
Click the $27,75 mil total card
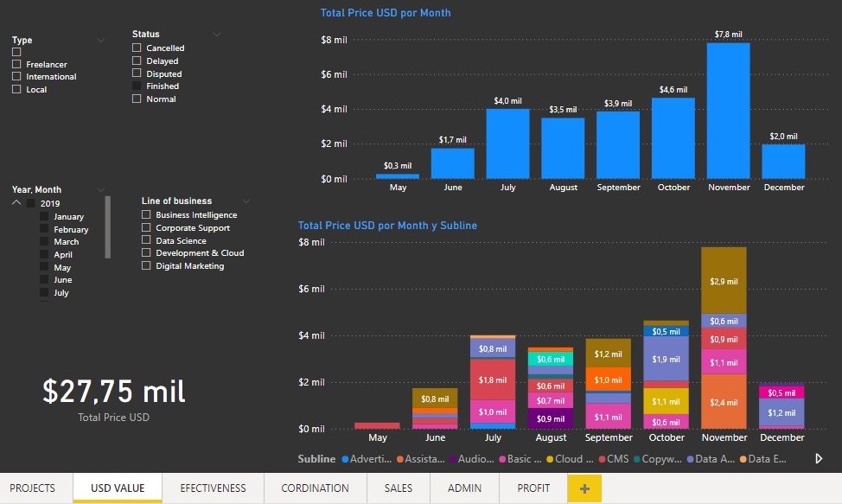pyautogui.click(x=114, y=392)
